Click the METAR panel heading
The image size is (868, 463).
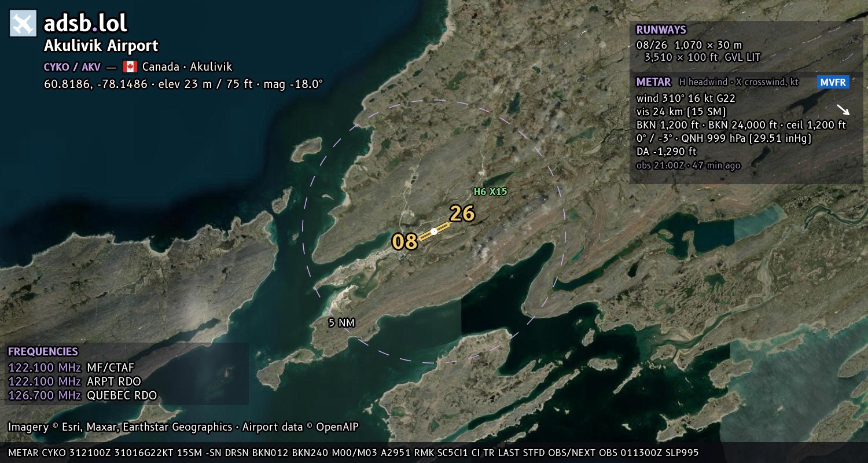coord(653,82)
